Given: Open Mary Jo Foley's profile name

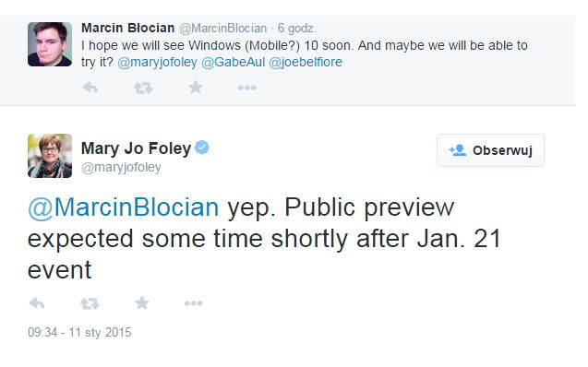Looking at the screenshot, I should tap(136, 148).
